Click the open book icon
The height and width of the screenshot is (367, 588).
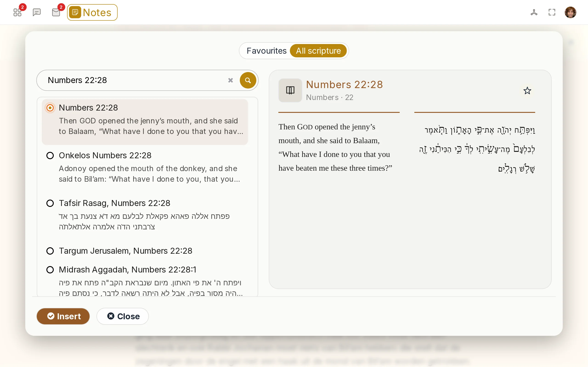tap(290, 90)
